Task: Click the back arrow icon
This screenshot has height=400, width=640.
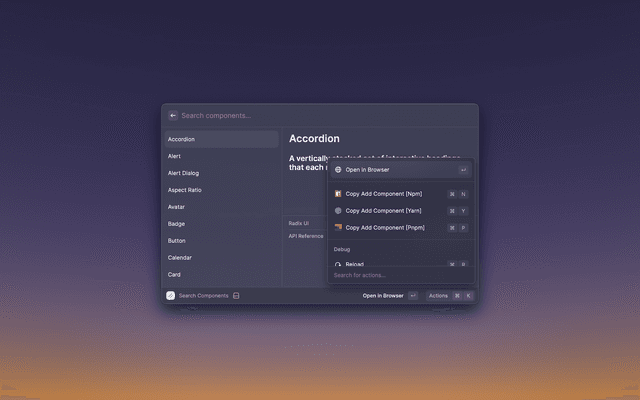Action: (173, 115)
